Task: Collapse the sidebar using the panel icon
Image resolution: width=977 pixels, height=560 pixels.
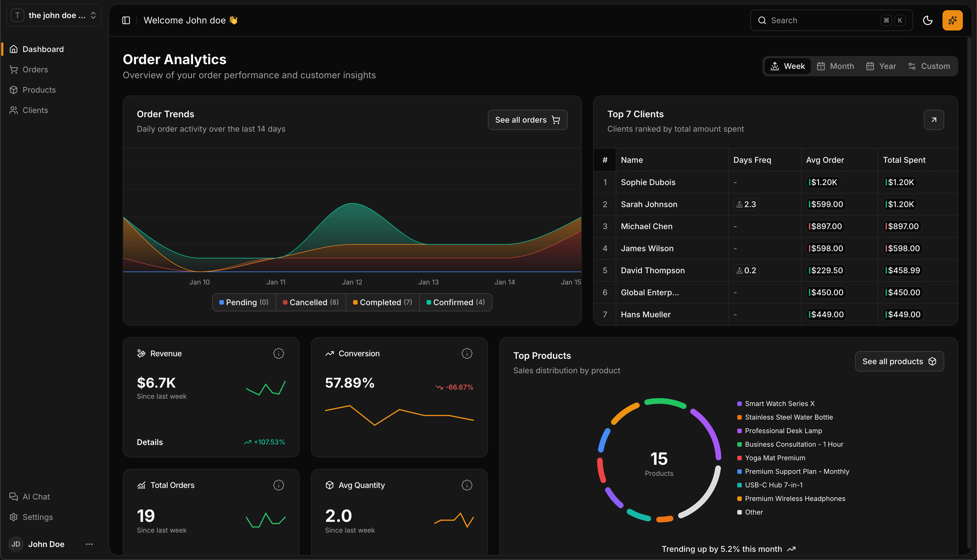Action: (126, 20)
